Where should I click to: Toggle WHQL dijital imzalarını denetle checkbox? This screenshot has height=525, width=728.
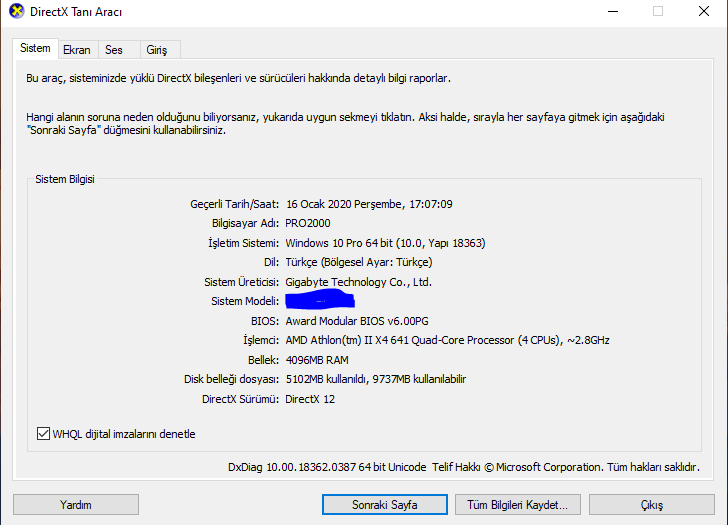click(43, 434)
